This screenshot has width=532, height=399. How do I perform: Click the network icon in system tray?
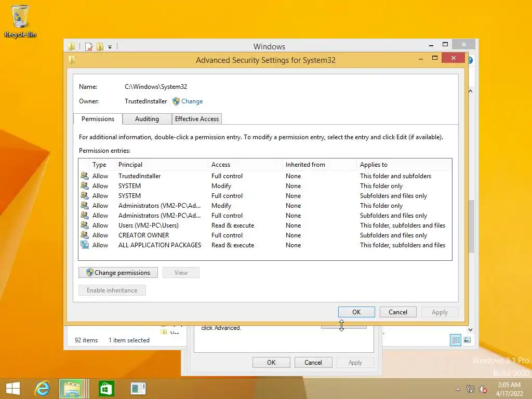tap(470, 389)
